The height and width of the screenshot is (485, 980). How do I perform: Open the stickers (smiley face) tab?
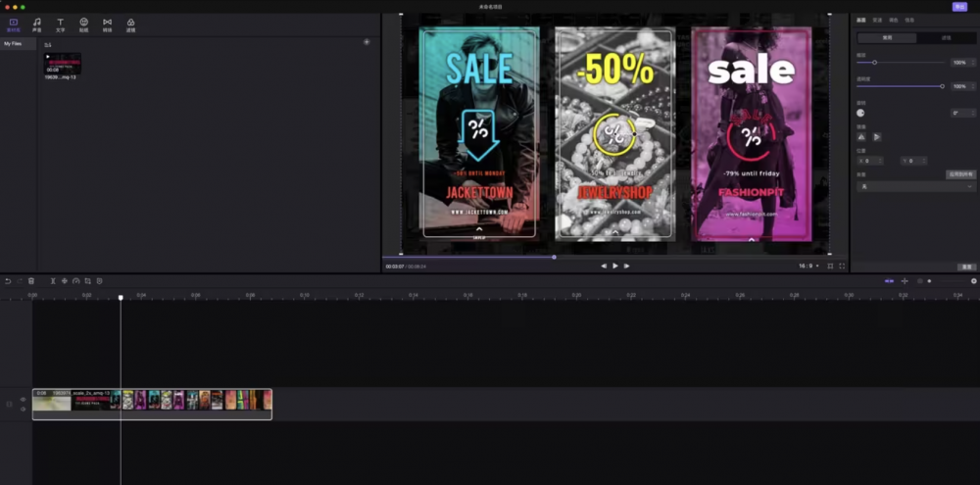pyautogui.click(x=83, y=23)
